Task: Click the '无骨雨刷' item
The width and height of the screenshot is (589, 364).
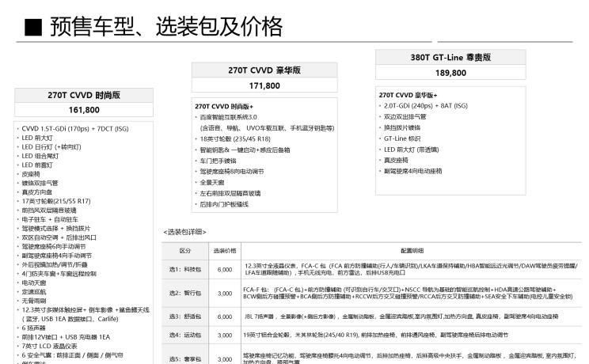Action: 34,301
